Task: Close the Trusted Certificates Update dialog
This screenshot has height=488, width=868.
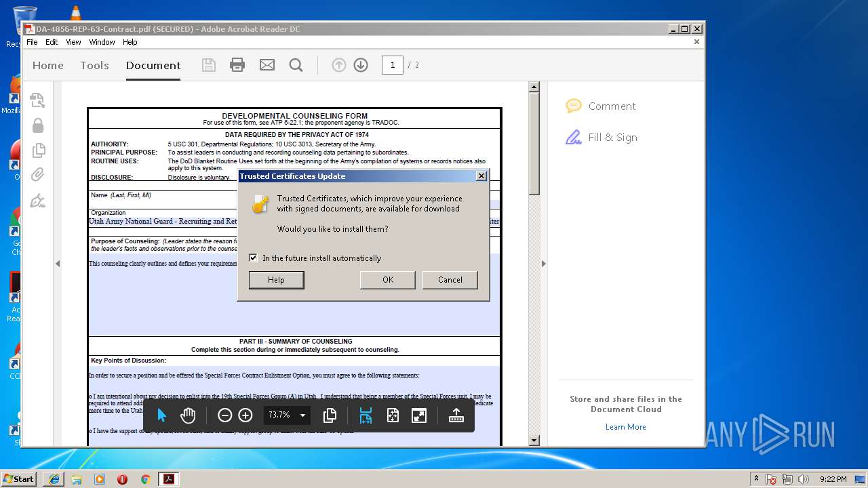Action: tap(481, 176)
